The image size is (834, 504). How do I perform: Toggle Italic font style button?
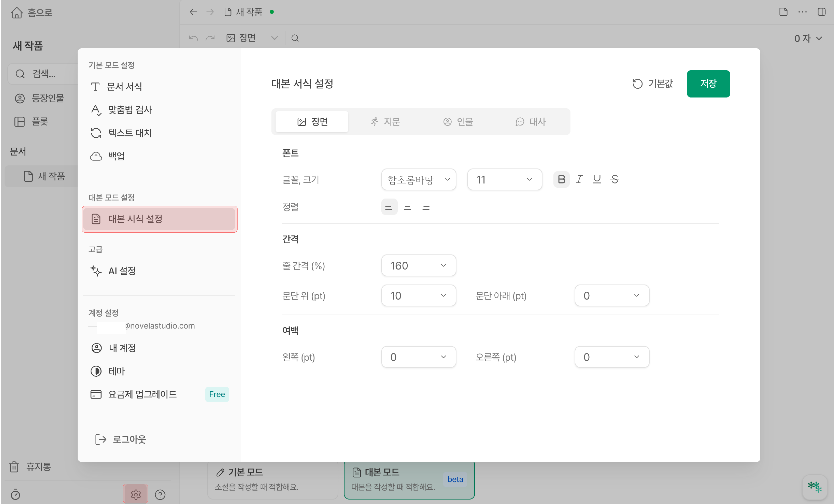(x=579, y=179)
